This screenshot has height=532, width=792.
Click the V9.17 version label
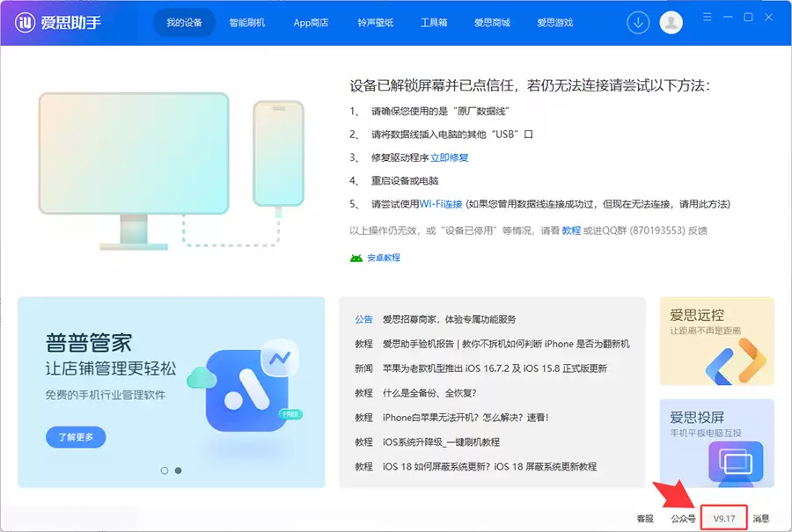click(724, 519)
